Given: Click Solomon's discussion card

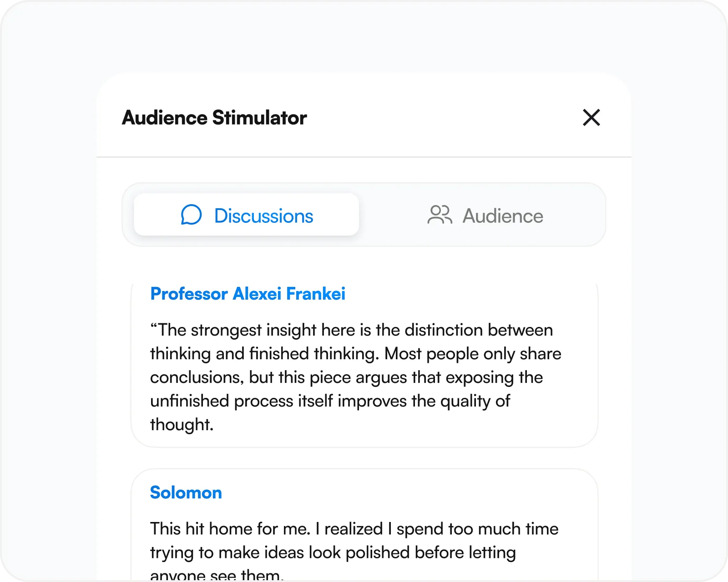Looking at the screenshot, I should [364, 525].
